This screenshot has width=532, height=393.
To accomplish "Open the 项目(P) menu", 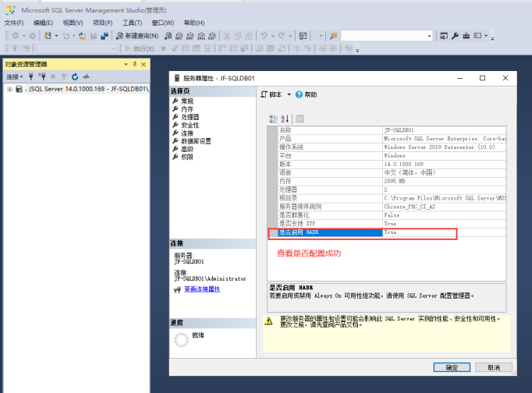I will click(102, 23).
